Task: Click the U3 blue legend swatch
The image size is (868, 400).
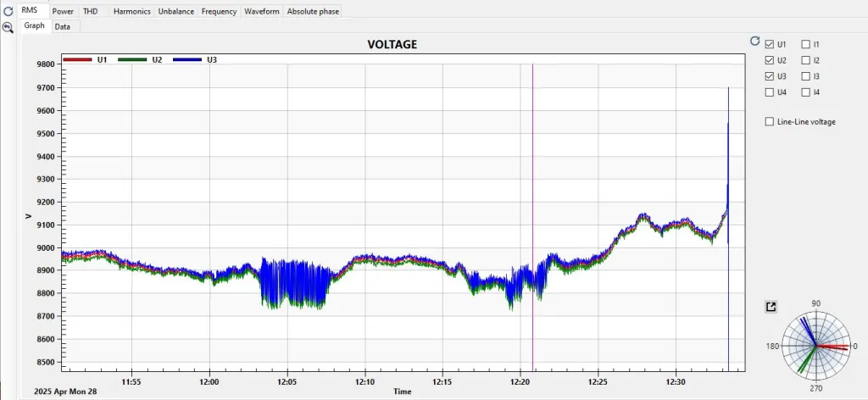Action: click(x=187, y=60)
